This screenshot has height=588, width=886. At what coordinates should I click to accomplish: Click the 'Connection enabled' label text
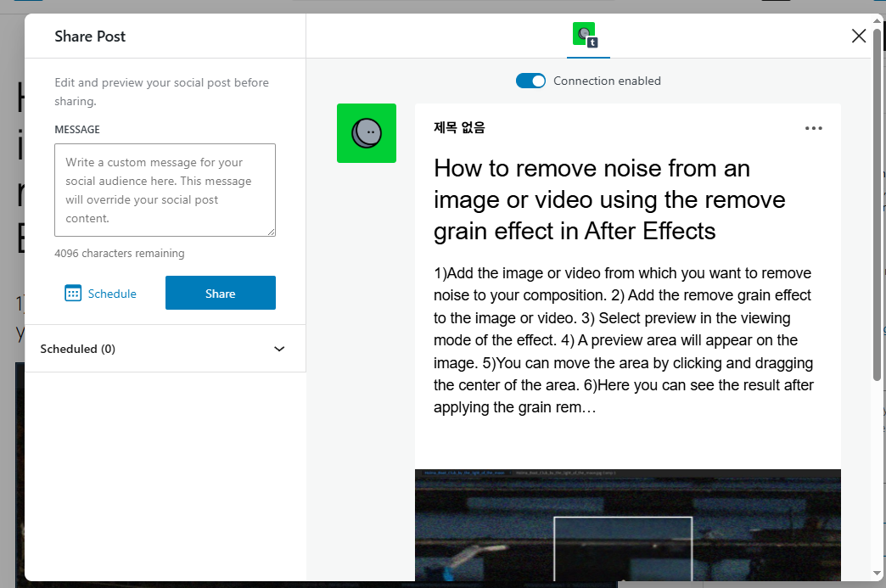point(607,81)
